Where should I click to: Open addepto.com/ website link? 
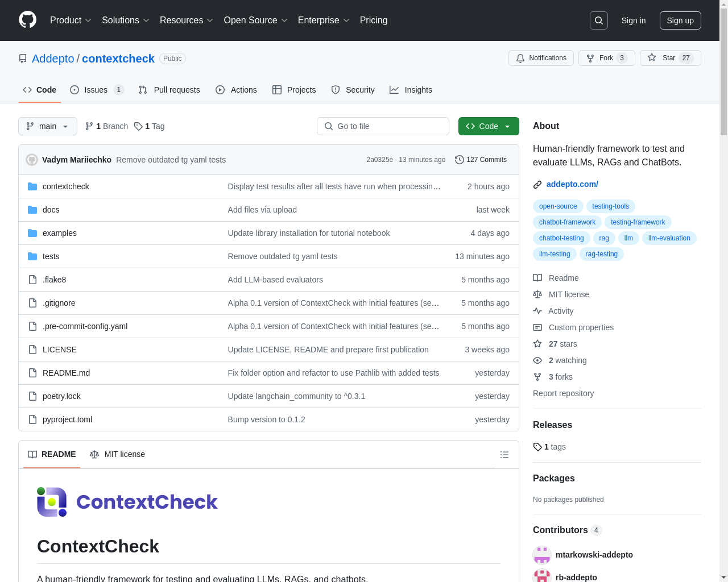572,184
